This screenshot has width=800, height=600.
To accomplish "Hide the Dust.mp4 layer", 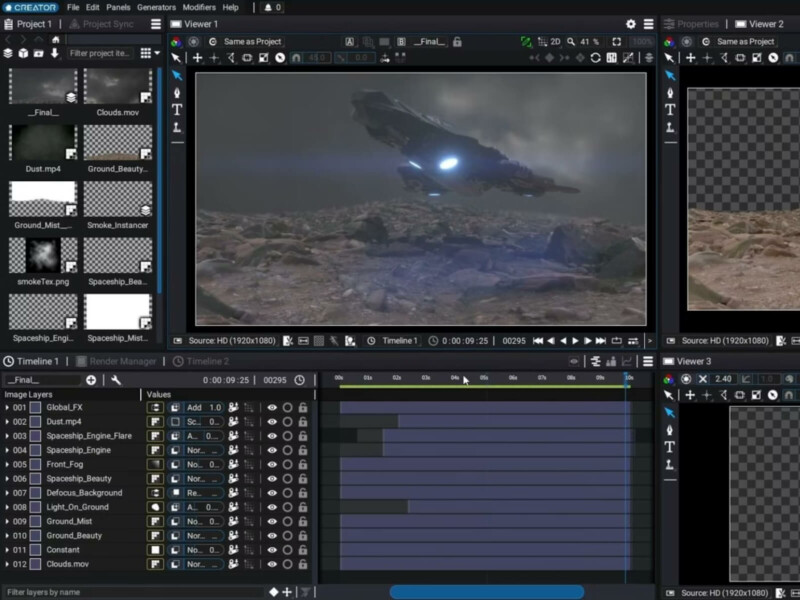I will coord(272,422).
